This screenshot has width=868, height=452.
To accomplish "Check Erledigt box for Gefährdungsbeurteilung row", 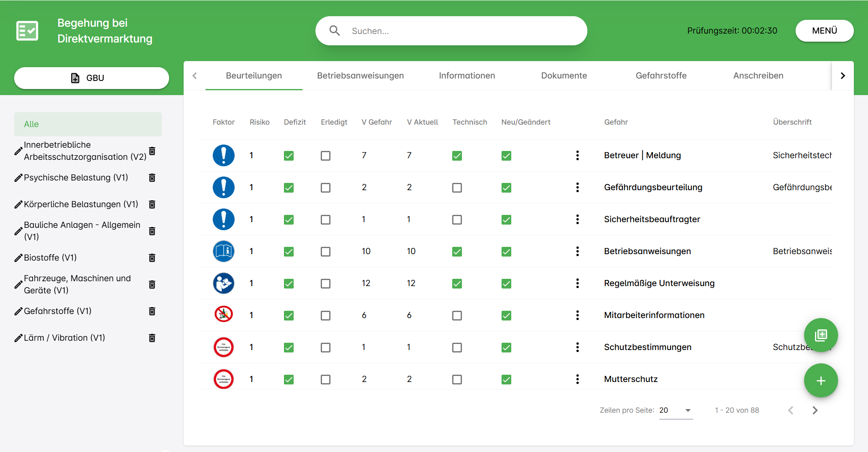I will (x=326, y=188).
